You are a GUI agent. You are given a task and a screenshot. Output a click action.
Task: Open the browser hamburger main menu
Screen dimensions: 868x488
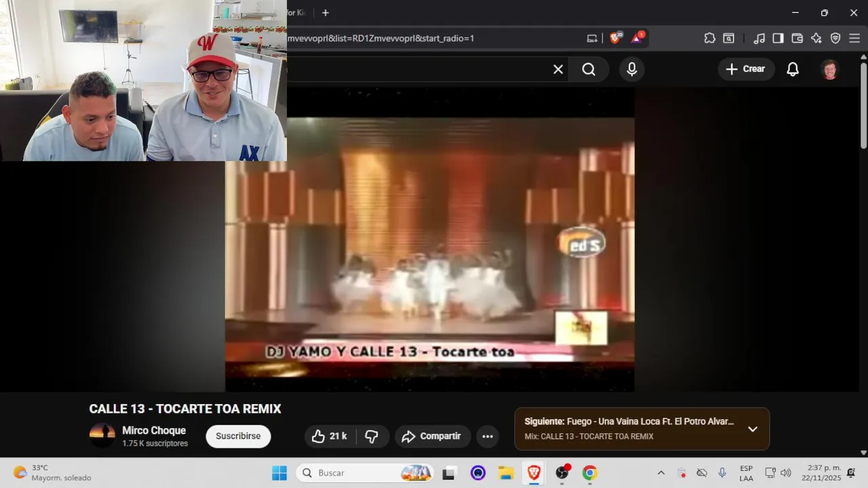pyautogui.click(x=854, y=39)
